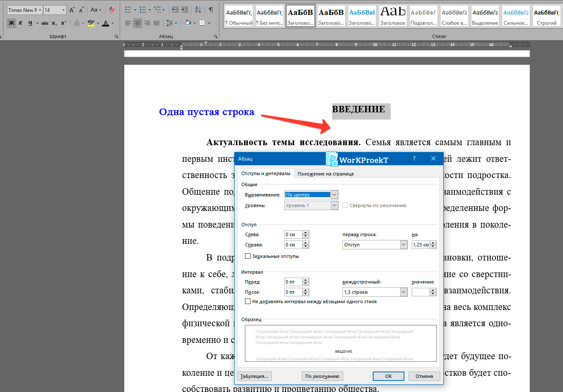
Task: Open the 'Выравнивание' alignment dropdown
Action: pos(334,195)
